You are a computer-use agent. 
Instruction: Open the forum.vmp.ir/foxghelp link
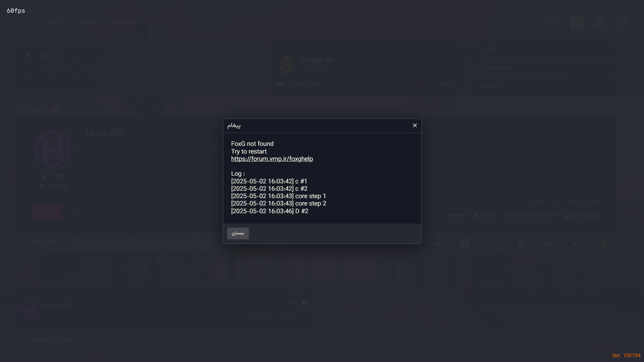(272, 159)
